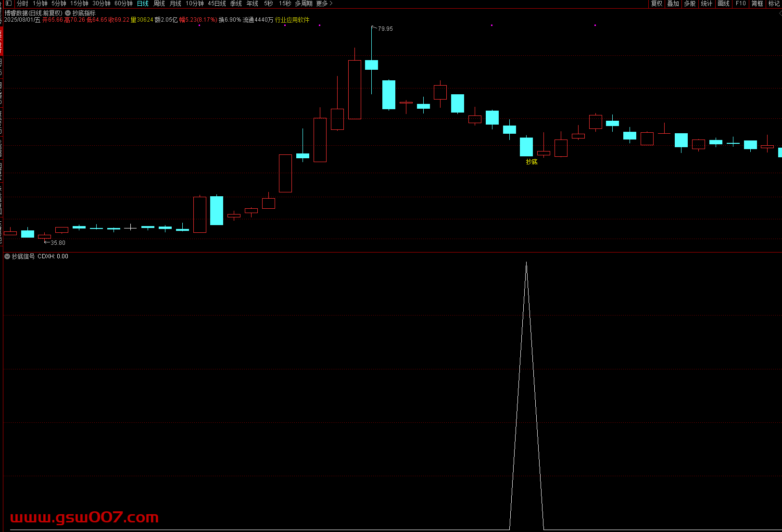Image resolution: width=782 pixels, height=532 pixels.
Task: Expand the 更多 periods menu
Action: [x=324, y=3]
